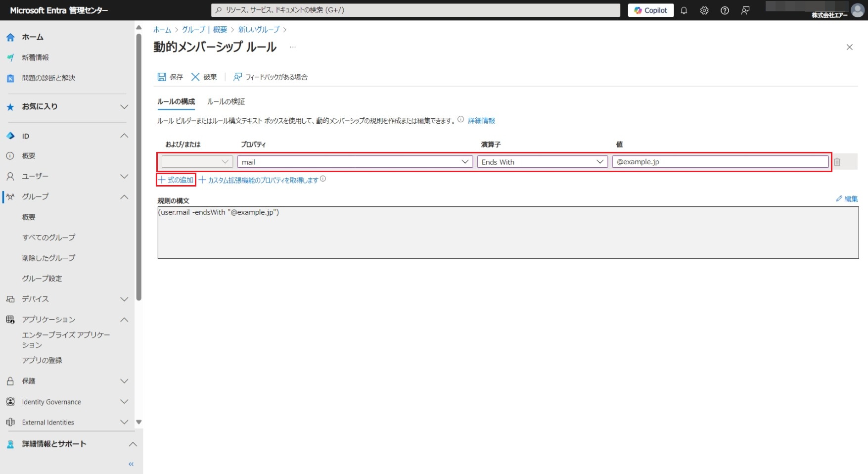Switch to ルールの検証 tab

(x=226, y=101)
